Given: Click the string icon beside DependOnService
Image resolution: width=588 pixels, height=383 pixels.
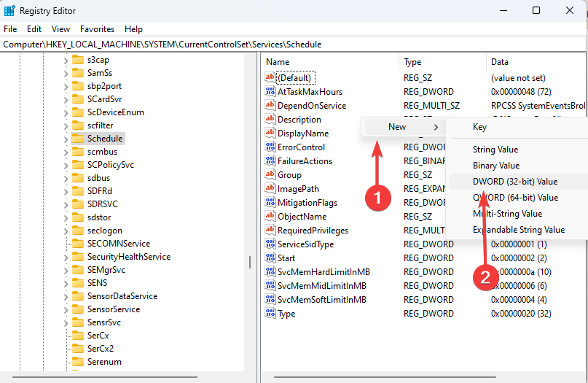Looking at the screenshot, I should [x=270, y=105].
